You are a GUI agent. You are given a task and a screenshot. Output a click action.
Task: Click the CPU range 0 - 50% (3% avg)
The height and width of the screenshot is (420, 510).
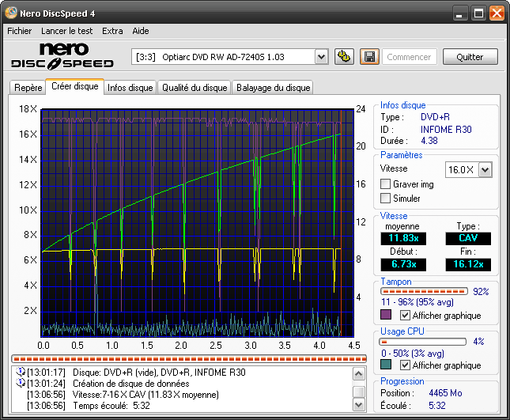pos(413,353)
